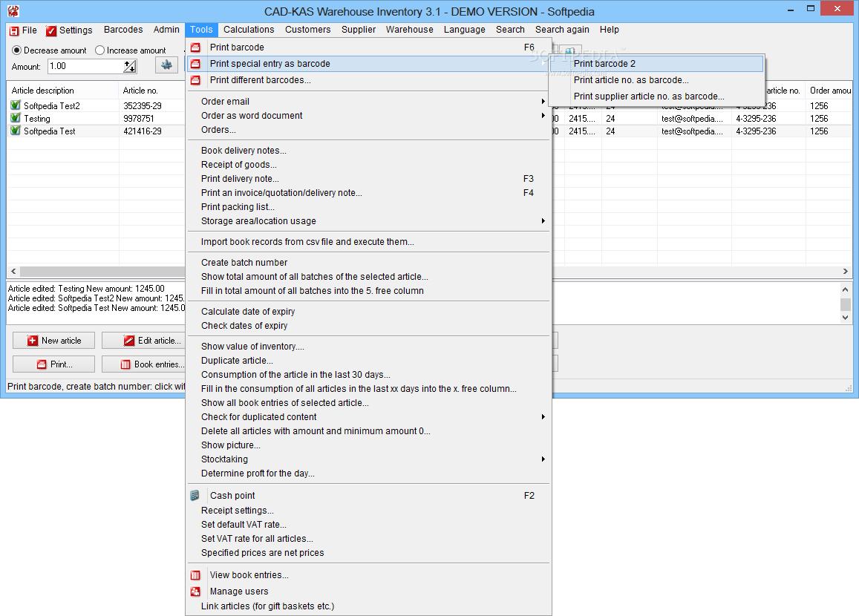Click the Print button printer icon
The width and height of the screenshot is (859, 616).
tap(42, 364)
